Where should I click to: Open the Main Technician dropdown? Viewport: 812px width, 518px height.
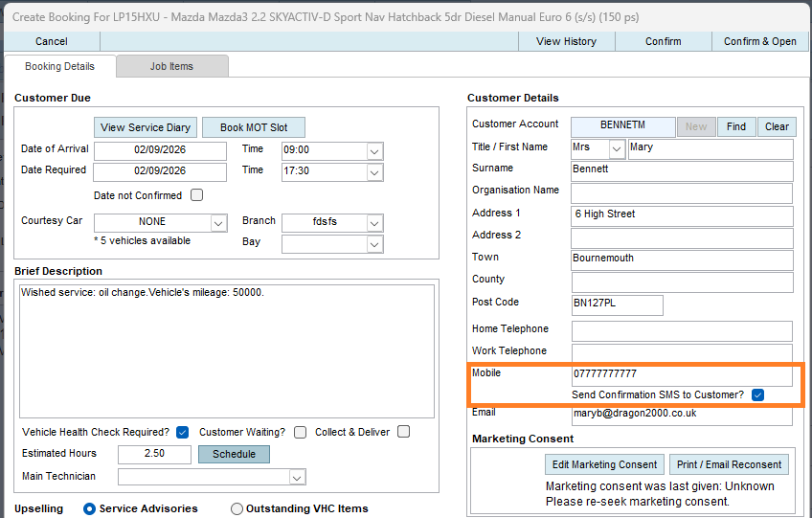click(x=297, y=477)
